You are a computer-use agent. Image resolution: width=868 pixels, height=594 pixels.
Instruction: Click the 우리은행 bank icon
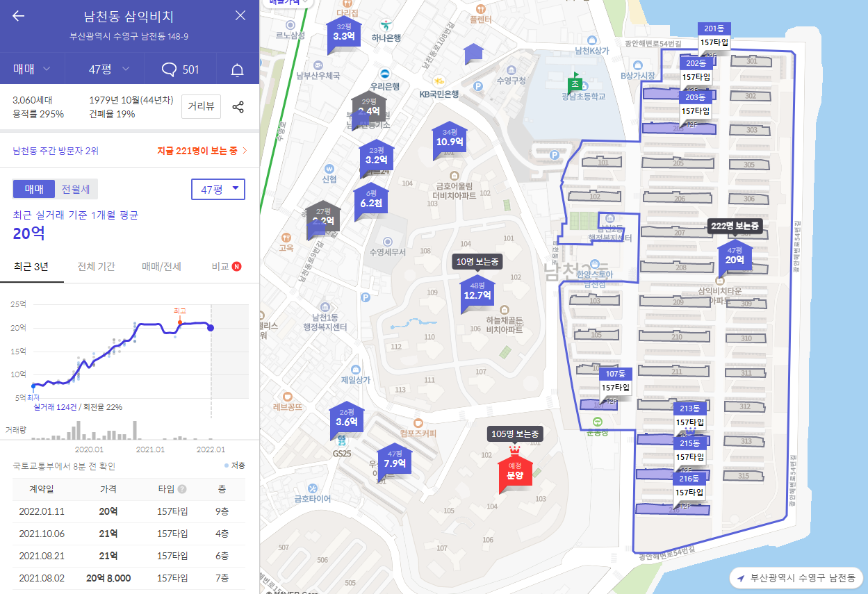pyautogui.click(x=384, y=74)
